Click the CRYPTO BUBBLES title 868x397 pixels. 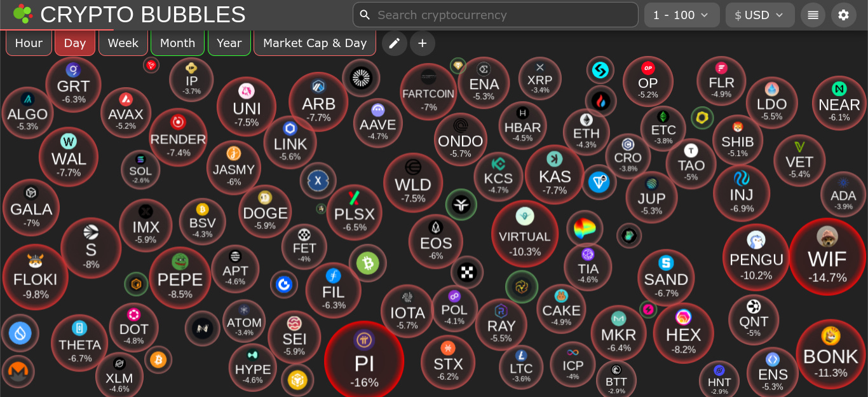[143, 14]
